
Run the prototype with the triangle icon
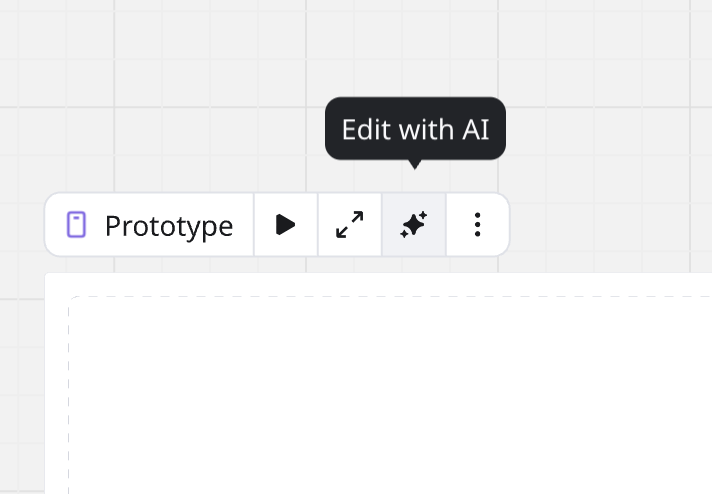point(286,225)
